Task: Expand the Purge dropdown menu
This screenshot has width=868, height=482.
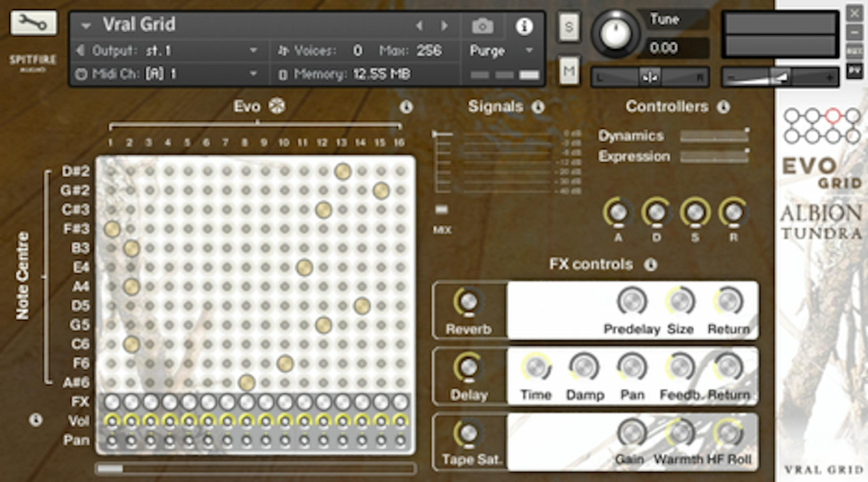Action: coord(530,51)
